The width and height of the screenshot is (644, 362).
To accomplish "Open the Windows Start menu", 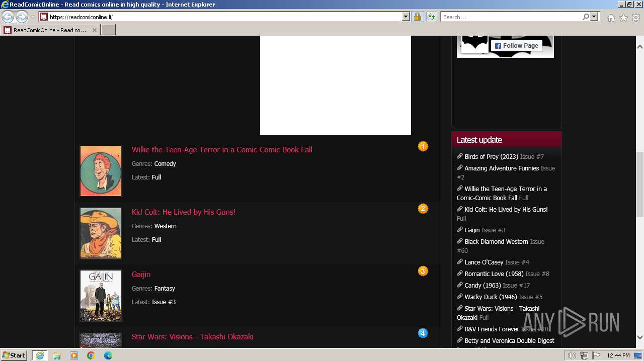I will click(14, 355).
